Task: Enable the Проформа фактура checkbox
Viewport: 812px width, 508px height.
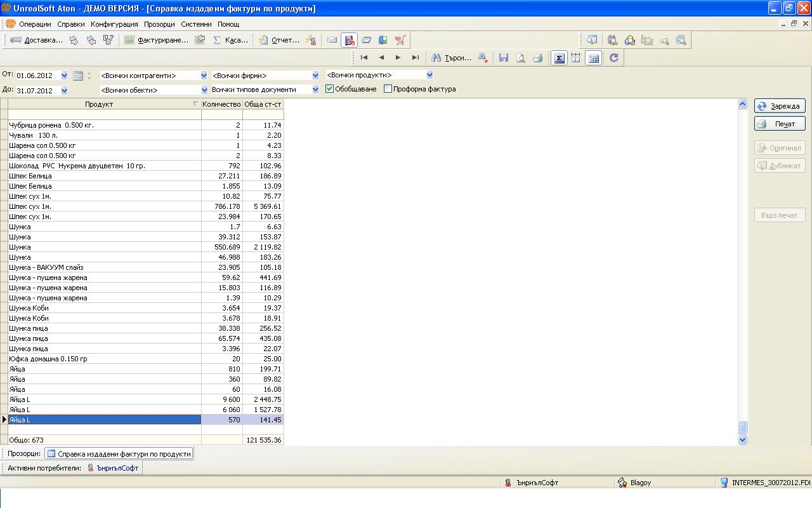Action: 388,89
